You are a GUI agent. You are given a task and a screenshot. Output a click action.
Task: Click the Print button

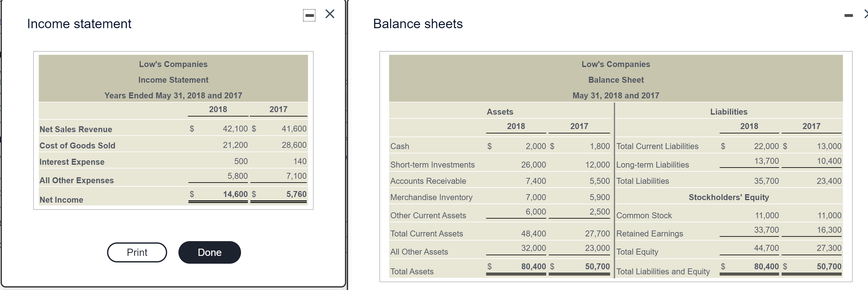tap(137, 252)
